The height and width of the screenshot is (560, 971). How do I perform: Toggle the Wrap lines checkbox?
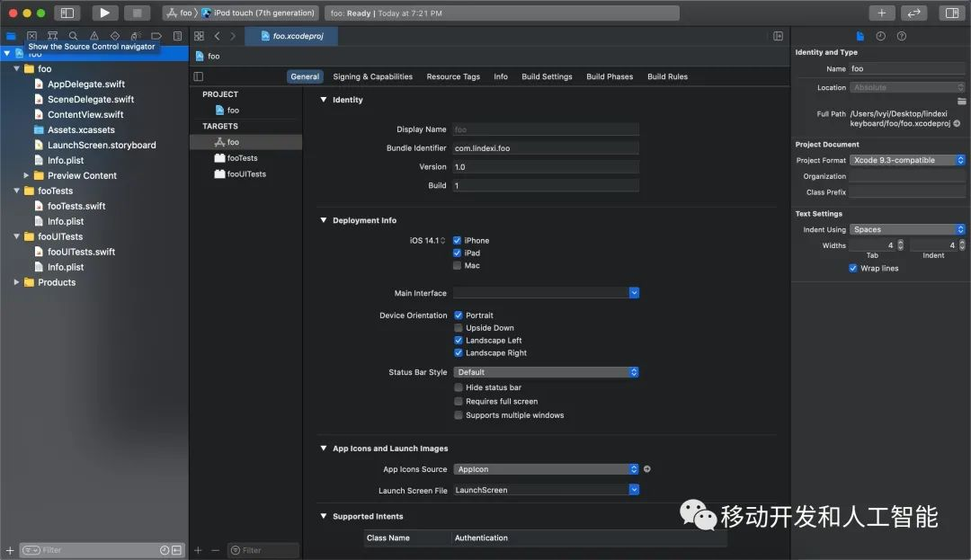pos(852,268)
